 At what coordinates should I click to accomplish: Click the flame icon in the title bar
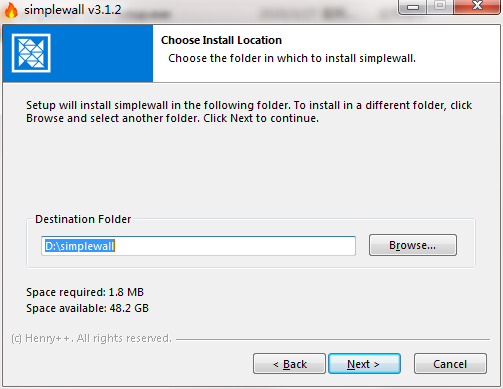coord(11,10)
